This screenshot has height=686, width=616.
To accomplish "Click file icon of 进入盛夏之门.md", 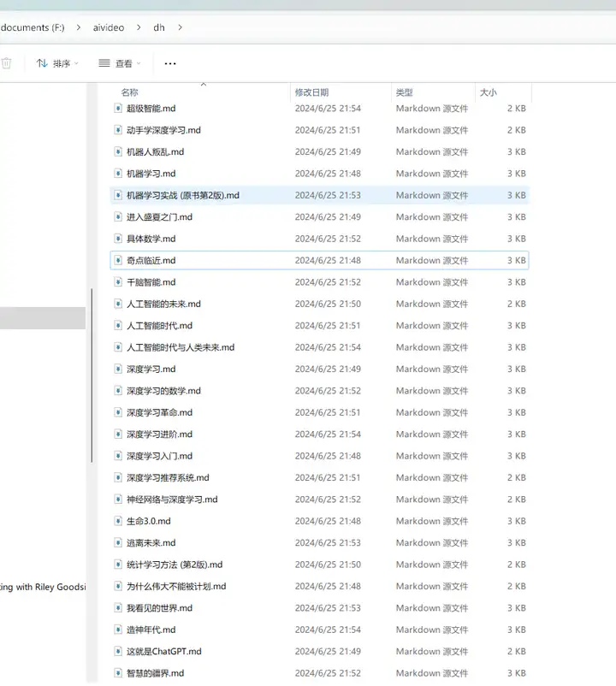I will [x=118, y=217].
